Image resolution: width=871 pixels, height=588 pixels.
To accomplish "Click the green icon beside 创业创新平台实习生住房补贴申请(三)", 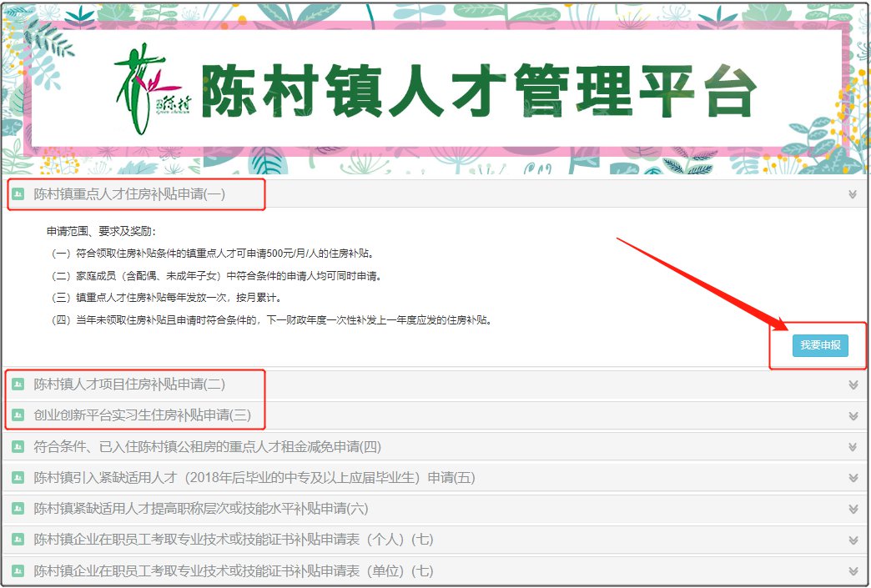I will pos(18,415).
